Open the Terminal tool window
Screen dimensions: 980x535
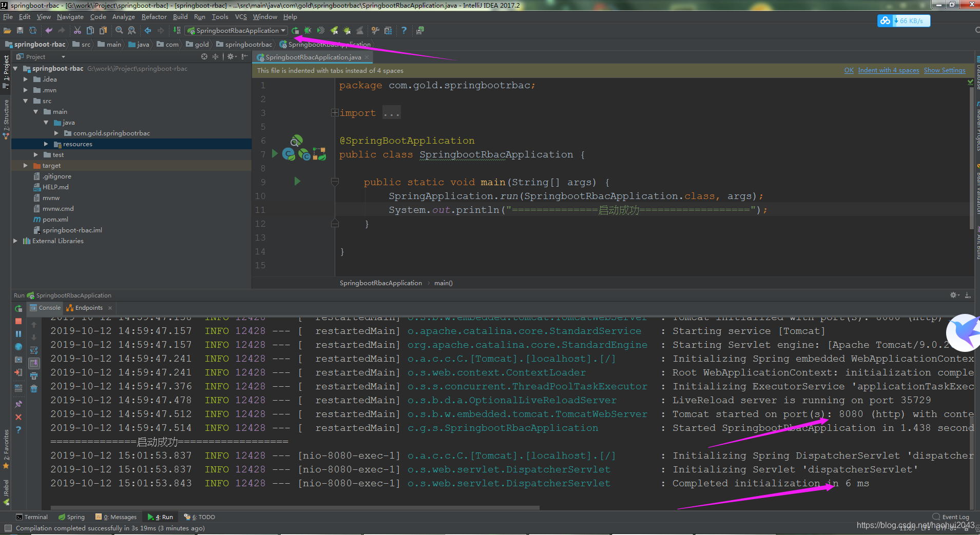tap(32, 517)
